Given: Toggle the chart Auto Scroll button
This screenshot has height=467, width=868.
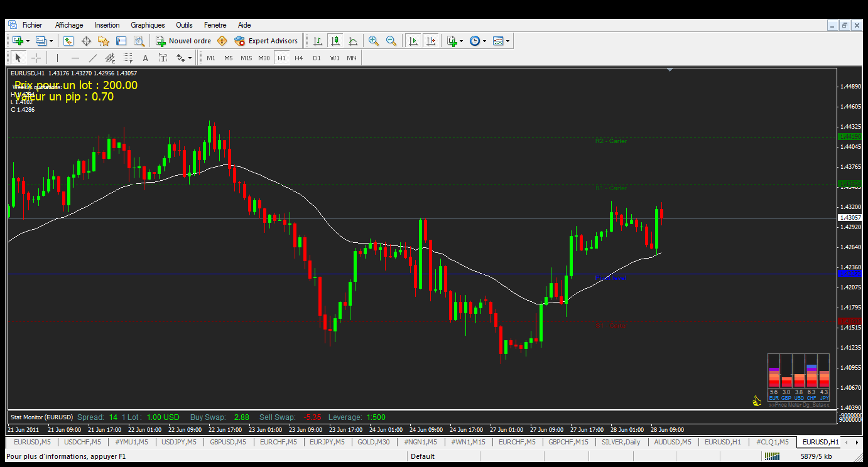Looking at the screenshot, I should pos(413,41).
